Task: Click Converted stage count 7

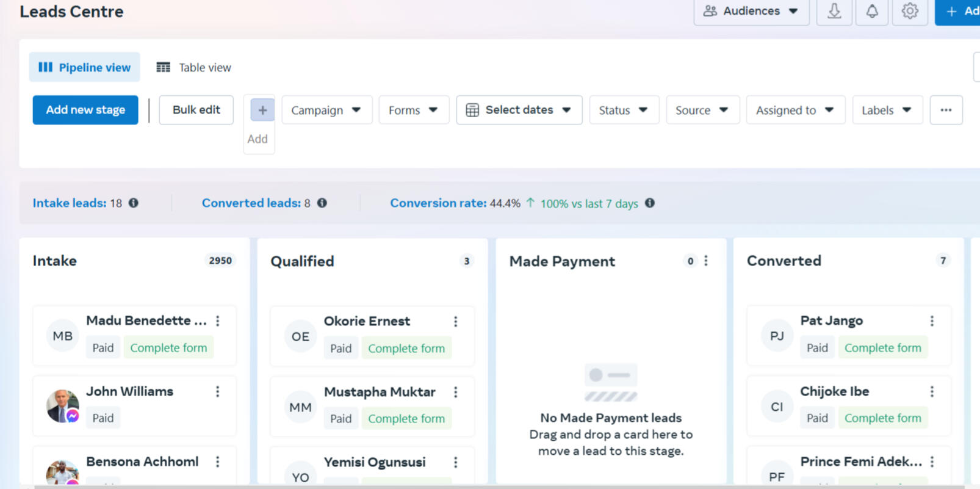Action: click(943, 261)
